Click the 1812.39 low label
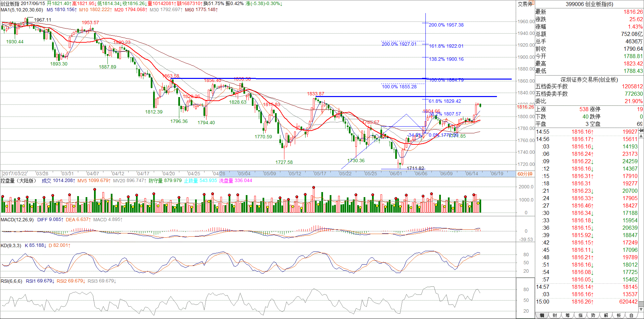The image size is (644, 319). pyautogui.click(x=154, y=112)
